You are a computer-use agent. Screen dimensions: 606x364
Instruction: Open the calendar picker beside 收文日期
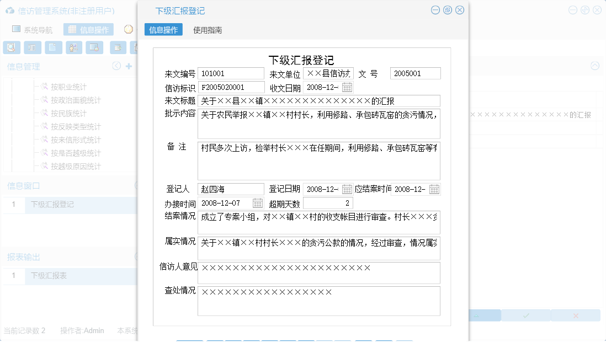tap(347, 87)
